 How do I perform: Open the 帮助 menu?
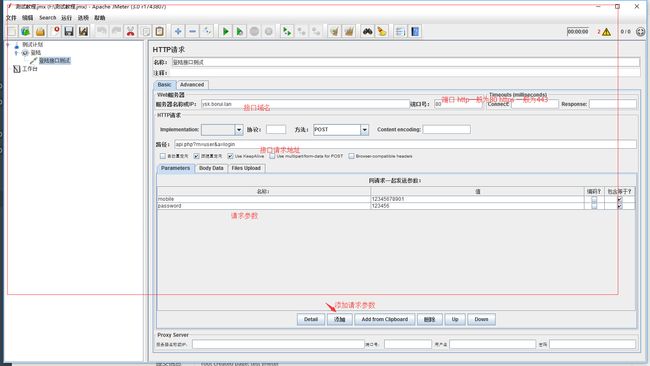[99, 18]
